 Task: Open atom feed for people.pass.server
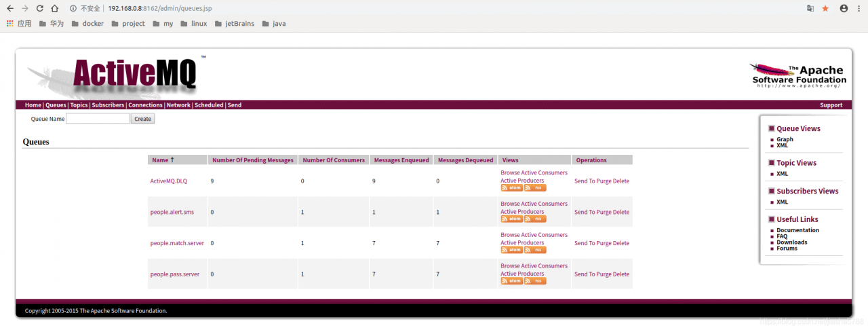coord(511,281)
